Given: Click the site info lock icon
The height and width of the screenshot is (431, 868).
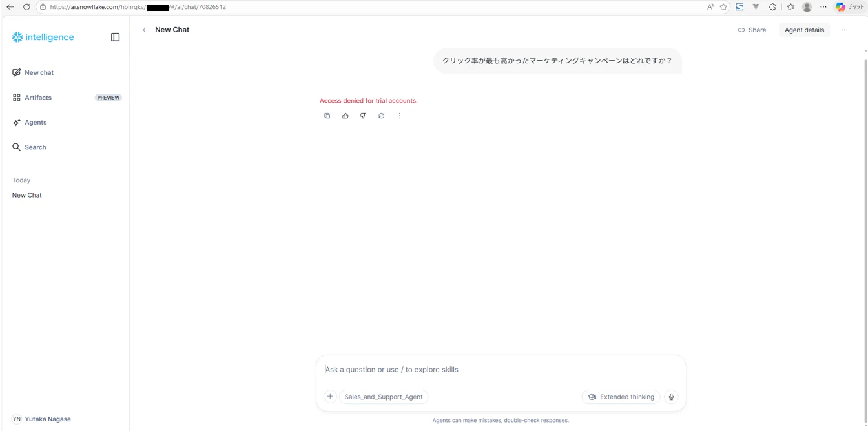Looking at the screenshot, I should point(43,7).
